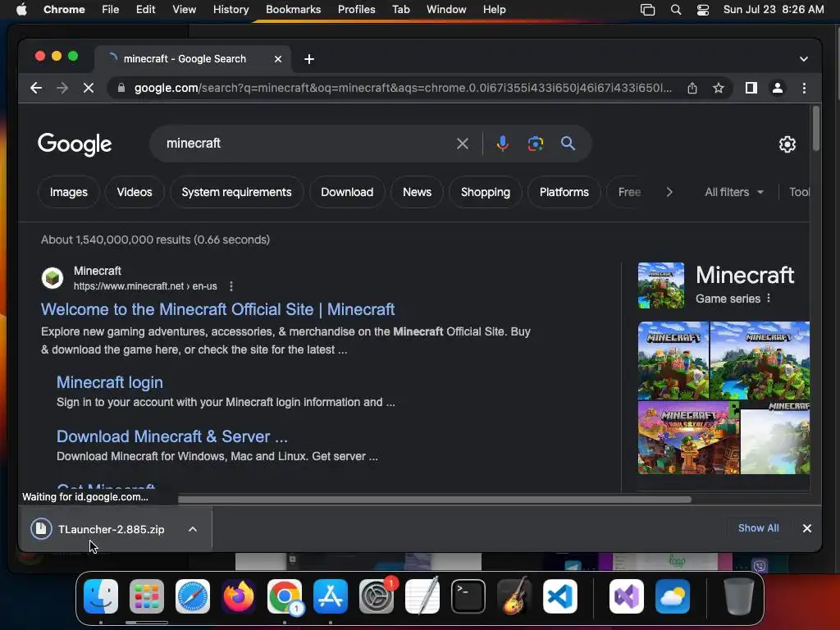This screenshot has width=840, height=630.
Task: Open a new tab with plus button
Action: pyautogui.click(x=309, y=59)
